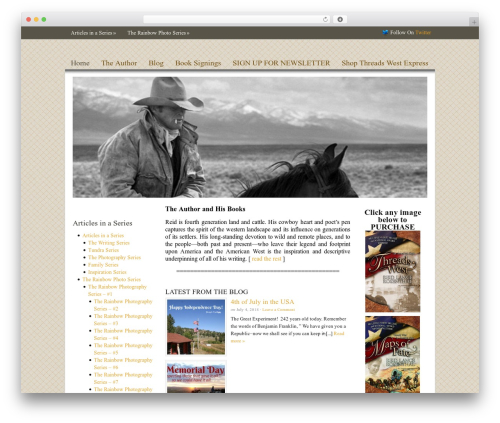Click 'The Author and His Books' heading

(205, 209)
